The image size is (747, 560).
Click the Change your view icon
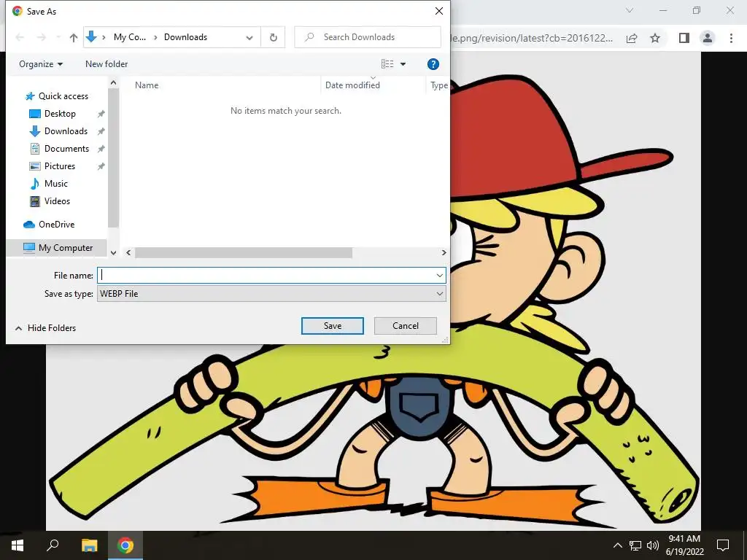[x=387, y=64]
